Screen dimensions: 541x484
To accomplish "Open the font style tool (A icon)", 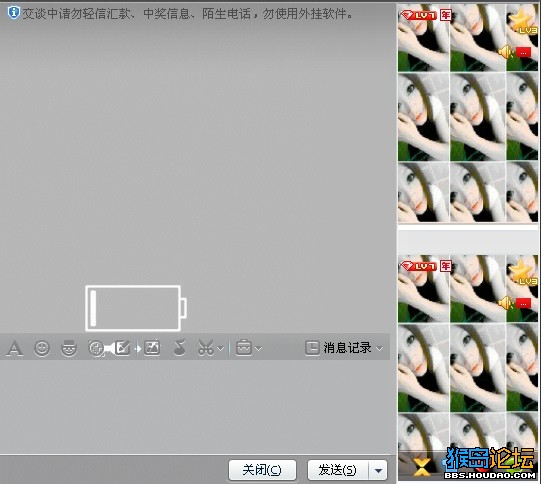I will pos(14,348).
